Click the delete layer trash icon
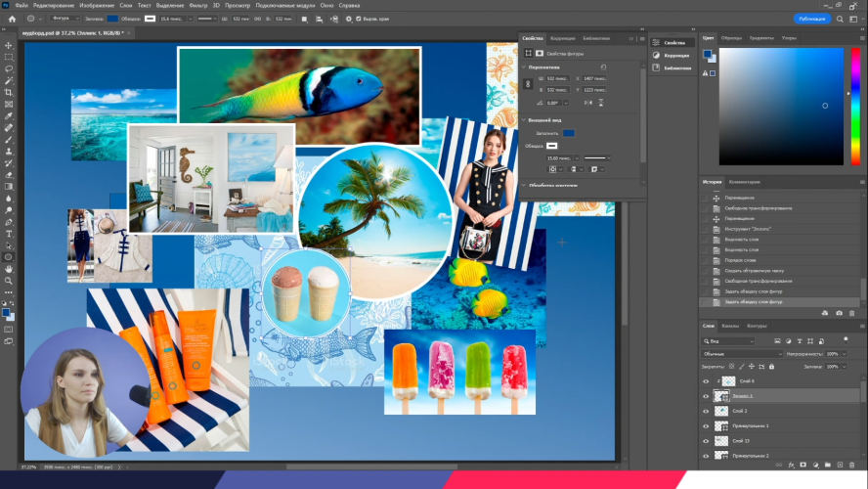The height and width of the screenshot is (489, 868). click(x=852, y=466)
